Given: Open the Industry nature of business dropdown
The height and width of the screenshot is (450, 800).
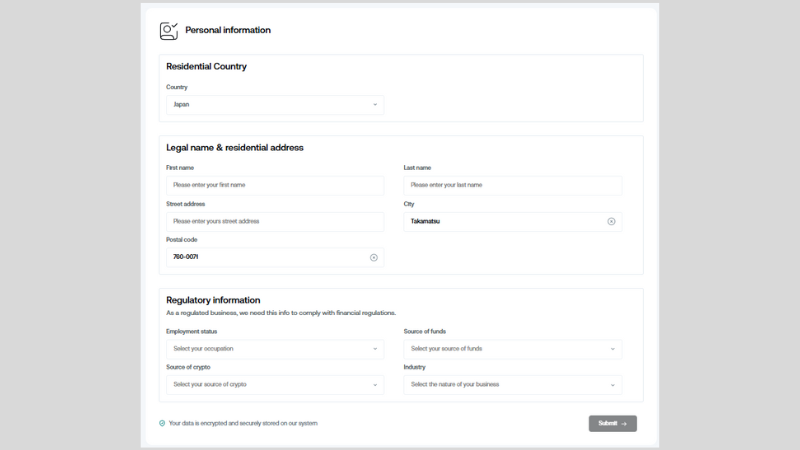Looking at the screenshot, I should click(x=513, y=385).
